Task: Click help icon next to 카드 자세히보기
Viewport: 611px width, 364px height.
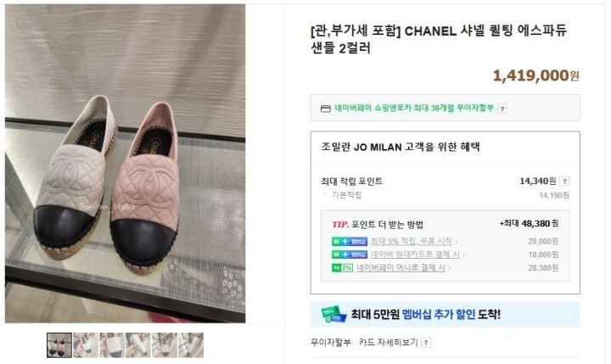Action: 426,343
